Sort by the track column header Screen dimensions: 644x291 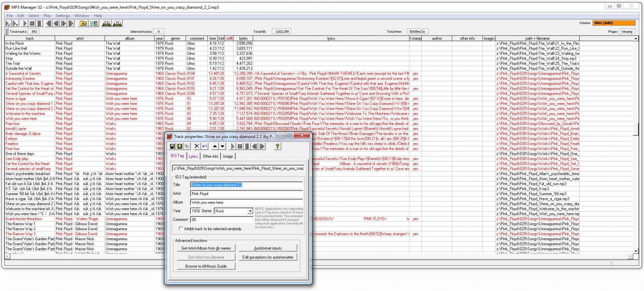click(x=30, y=38)
